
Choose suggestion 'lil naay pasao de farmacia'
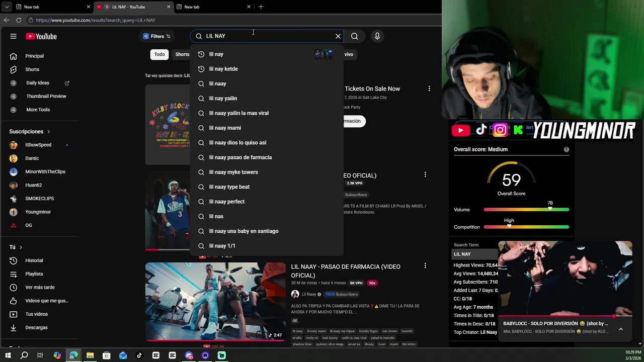[x=267, y=157]
